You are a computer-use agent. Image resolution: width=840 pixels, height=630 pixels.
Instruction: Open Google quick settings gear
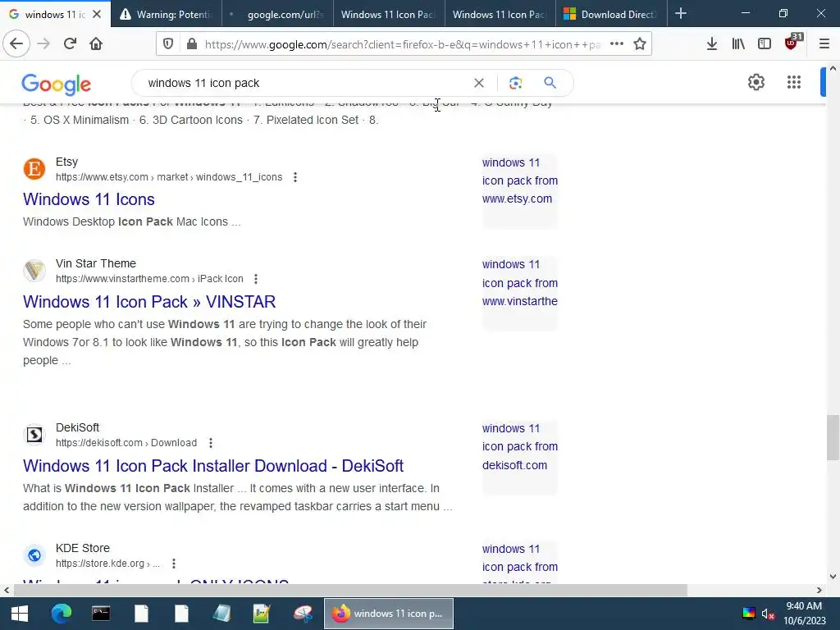[x=756, y=83]
